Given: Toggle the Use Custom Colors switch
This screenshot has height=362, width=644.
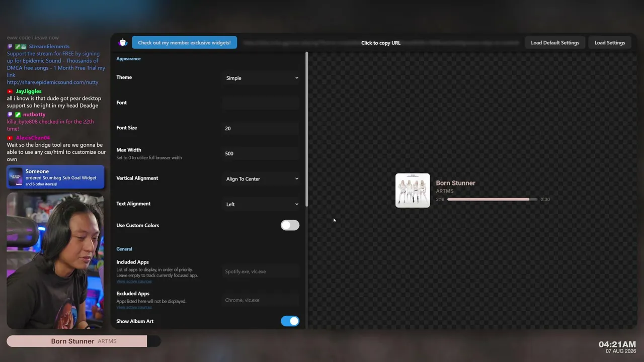Looking at the screenshot, I should 290,225.
